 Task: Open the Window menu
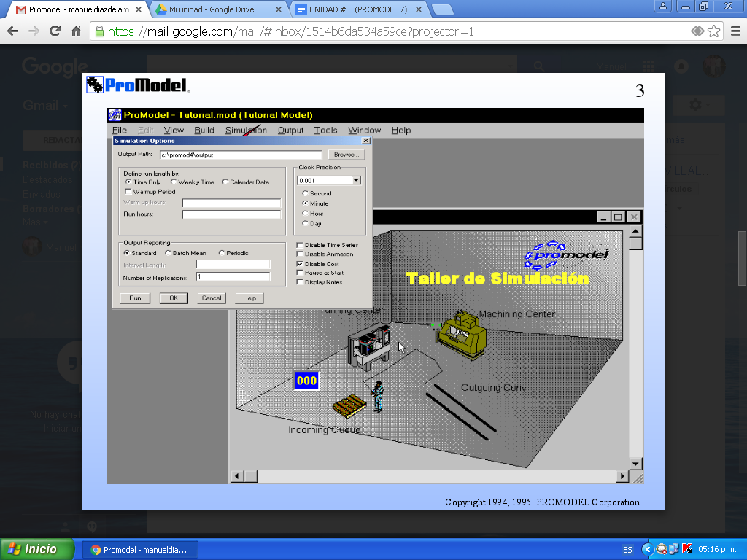point(365,130)
